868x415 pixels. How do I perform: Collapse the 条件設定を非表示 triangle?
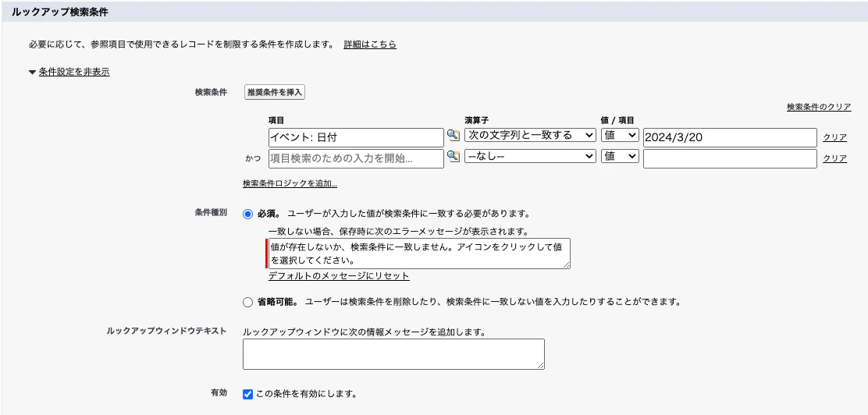click(x=32, y=72)
